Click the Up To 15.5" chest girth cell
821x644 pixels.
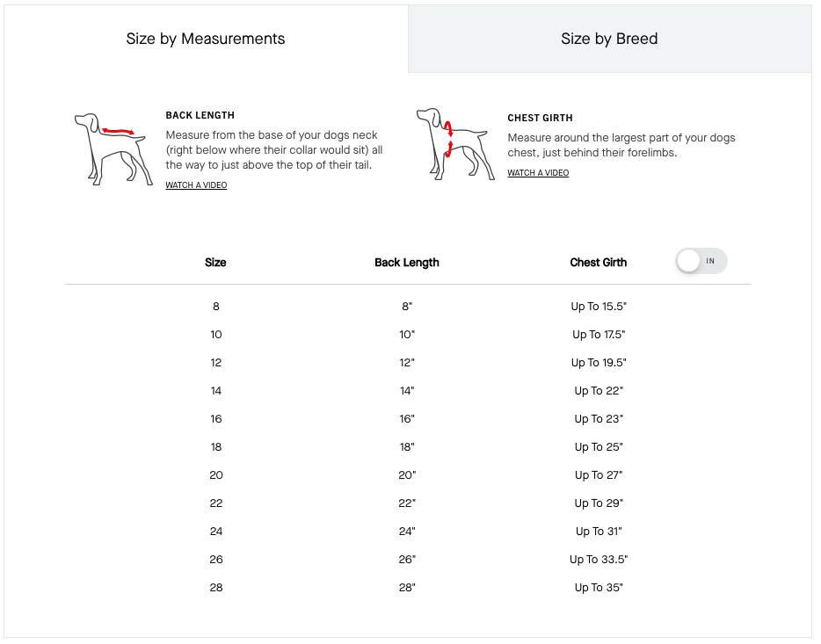pos(599,307)
